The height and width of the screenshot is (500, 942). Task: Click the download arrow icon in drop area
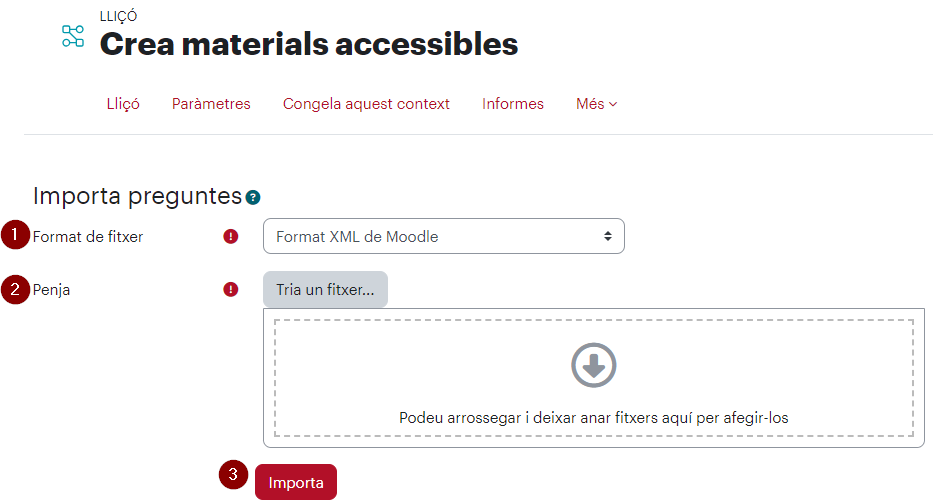[594, 365]
